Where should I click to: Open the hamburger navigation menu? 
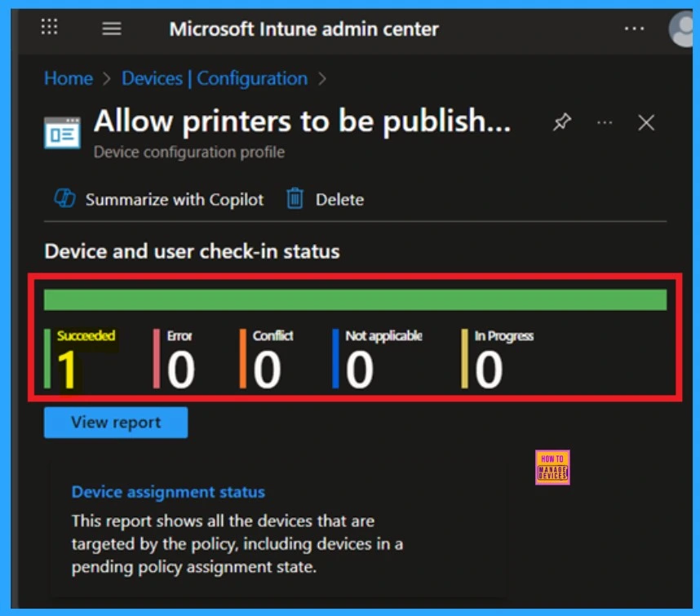coord(112,29)
